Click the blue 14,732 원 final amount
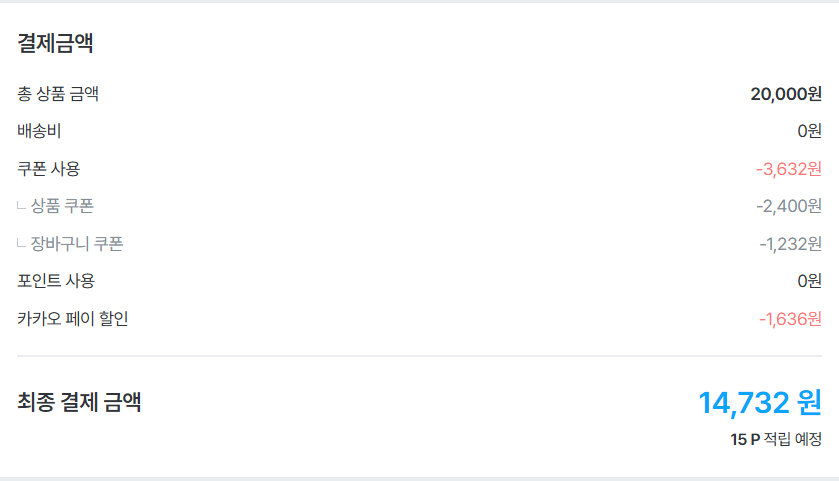This screenshot has width=839, height=481. click(x=760, y=403)
